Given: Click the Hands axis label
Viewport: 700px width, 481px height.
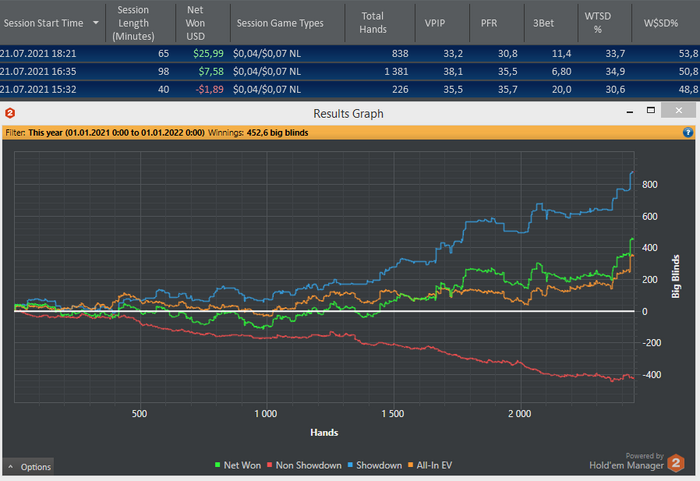Looking at the screenshot, I should pyautogui.click(x=324, y=432).
